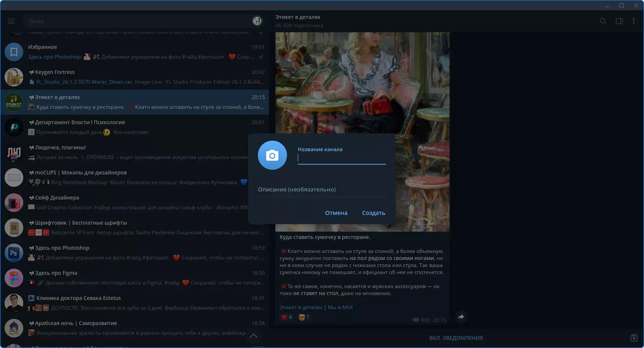The image size is (644, 348).
Task: Click the Клиника доктора Севака avatar
Action: click(x=14, y=303)
